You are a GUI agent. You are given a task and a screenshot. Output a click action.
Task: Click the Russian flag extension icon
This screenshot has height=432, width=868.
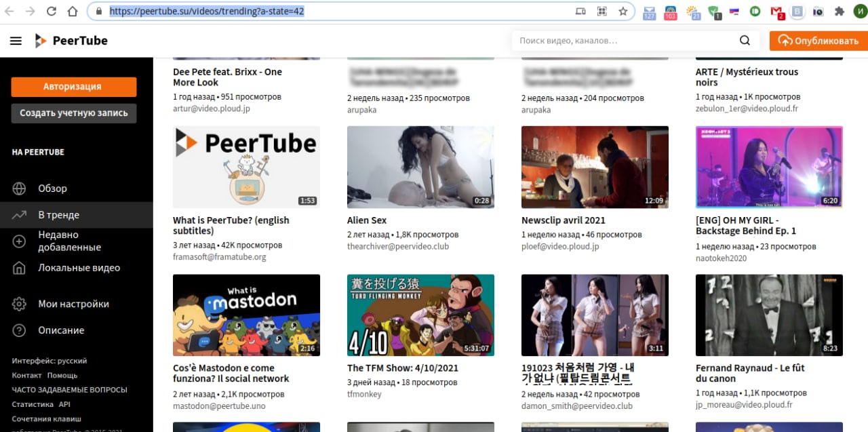click(734, 12)
